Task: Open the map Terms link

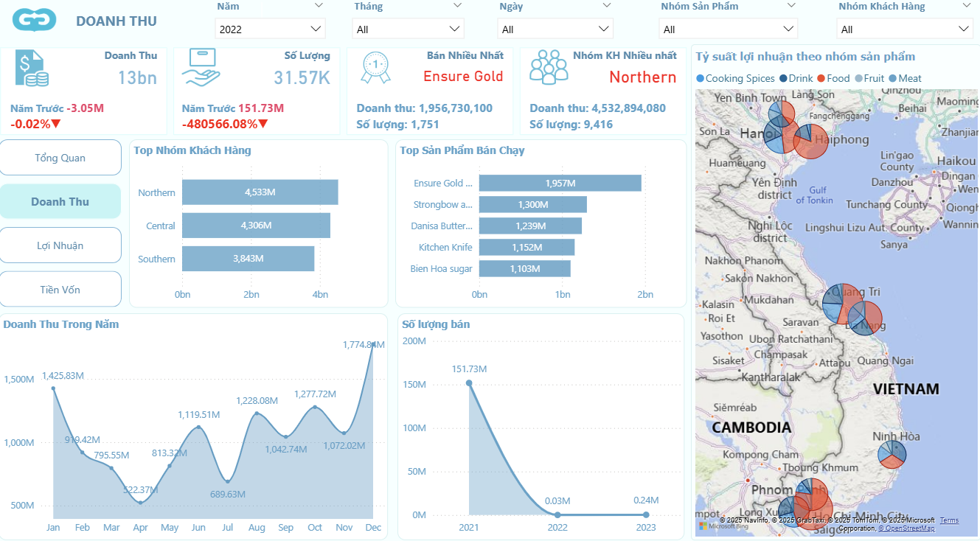Action: (949, 520)
